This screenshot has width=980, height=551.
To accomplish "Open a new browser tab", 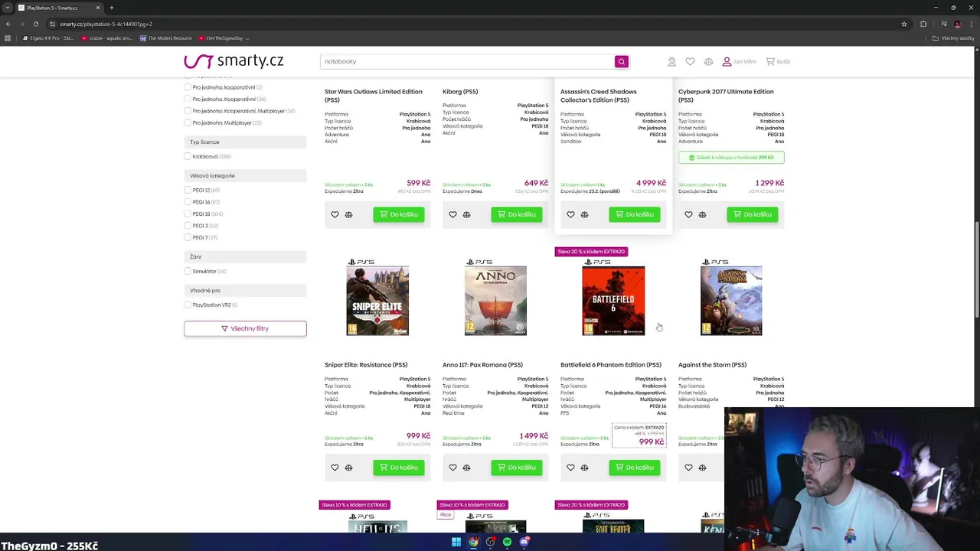I will click(112, 8).
